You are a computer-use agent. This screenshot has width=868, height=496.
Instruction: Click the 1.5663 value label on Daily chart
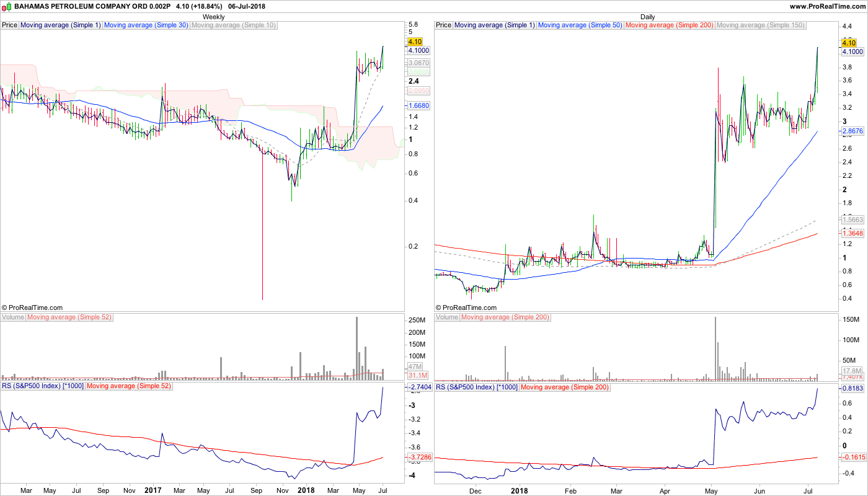click(x=852, y=219)
